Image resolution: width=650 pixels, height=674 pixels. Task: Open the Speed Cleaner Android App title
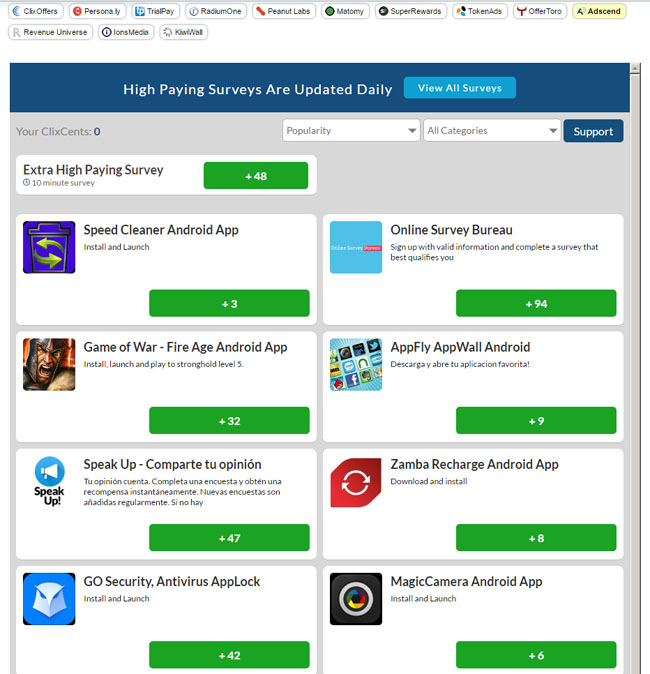[161, 230]
